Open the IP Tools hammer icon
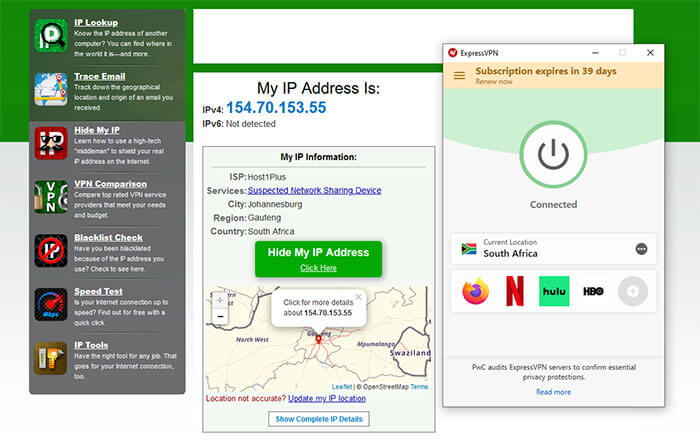 pos(51,358)
